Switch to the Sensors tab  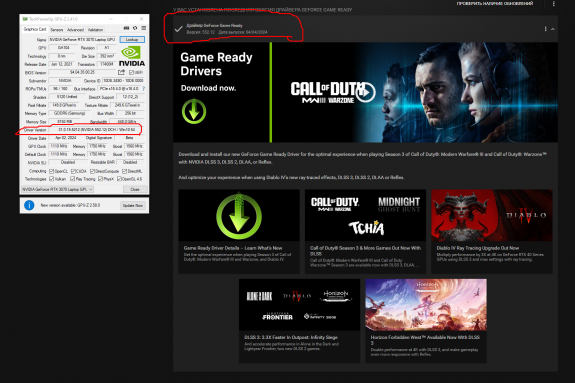[57, 30]
